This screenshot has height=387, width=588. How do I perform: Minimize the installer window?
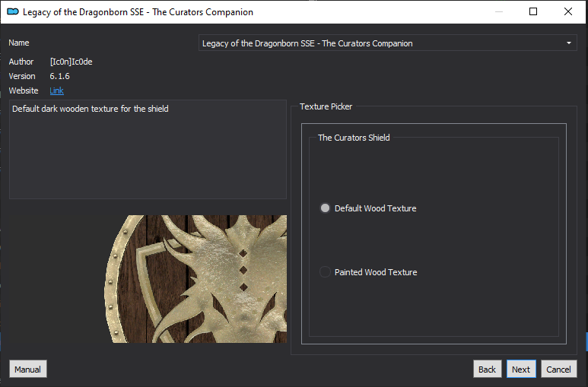point(499,11)
